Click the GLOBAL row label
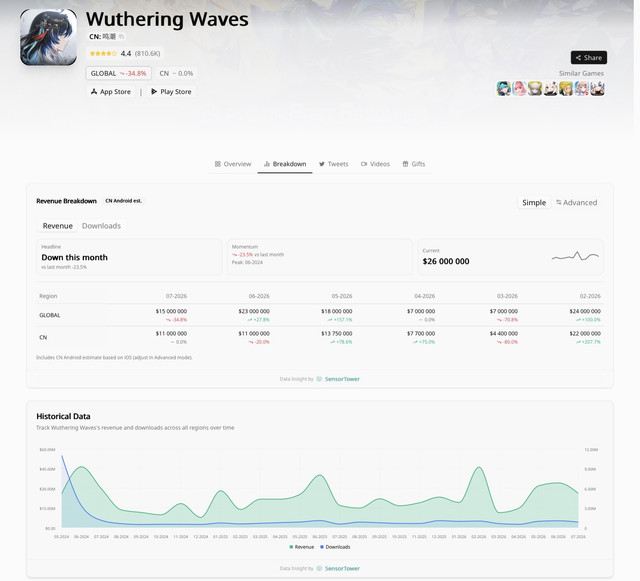The width and height of the screenshot is (640, 581). (49, 315)
